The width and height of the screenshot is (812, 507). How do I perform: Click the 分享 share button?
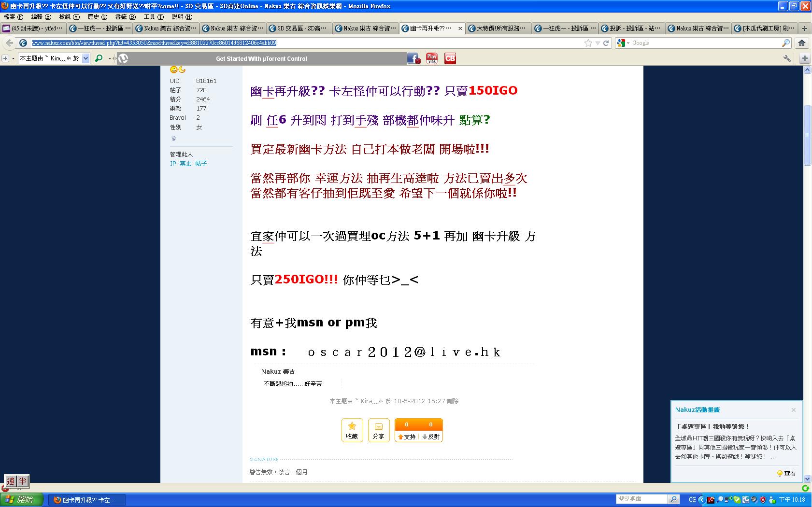coord(379,430)
